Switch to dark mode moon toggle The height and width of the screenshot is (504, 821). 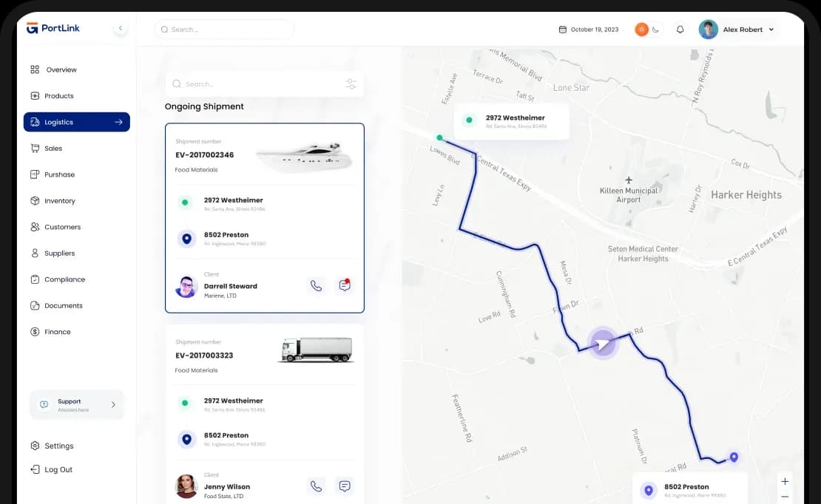(x=655, y=30)
